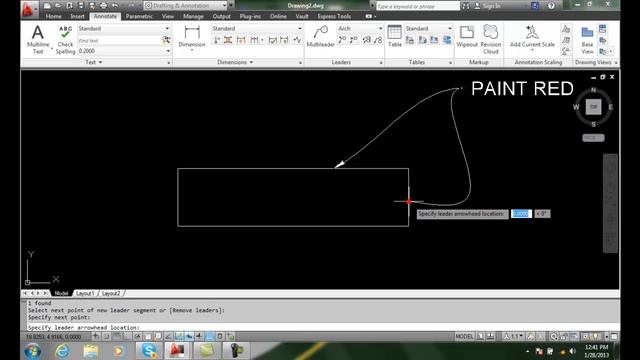Open the Express Tools ribbon tab

pyautogui.click(x=334, y=16)
